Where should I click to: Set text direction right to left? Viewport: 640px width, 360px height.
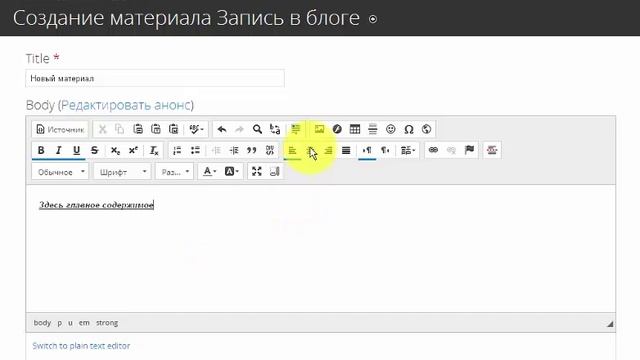click(385, 150)
